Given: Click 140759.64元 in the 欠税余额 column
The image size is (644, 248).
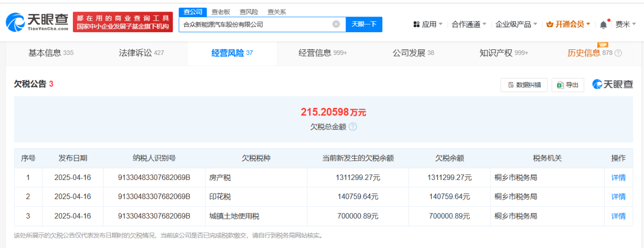Looking at the screenshot, I should (x=449, y=197).
